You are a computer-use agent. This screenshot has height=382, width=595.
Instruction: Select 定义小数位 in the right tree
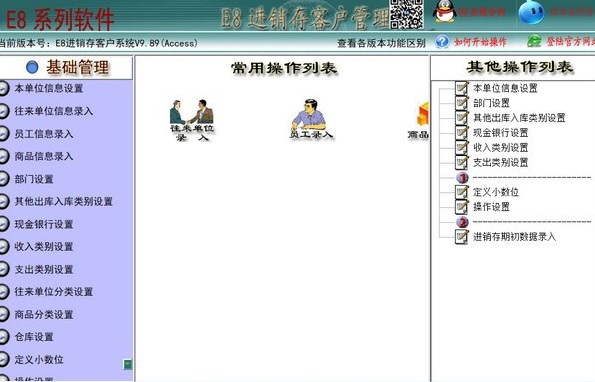coord(496,192)
